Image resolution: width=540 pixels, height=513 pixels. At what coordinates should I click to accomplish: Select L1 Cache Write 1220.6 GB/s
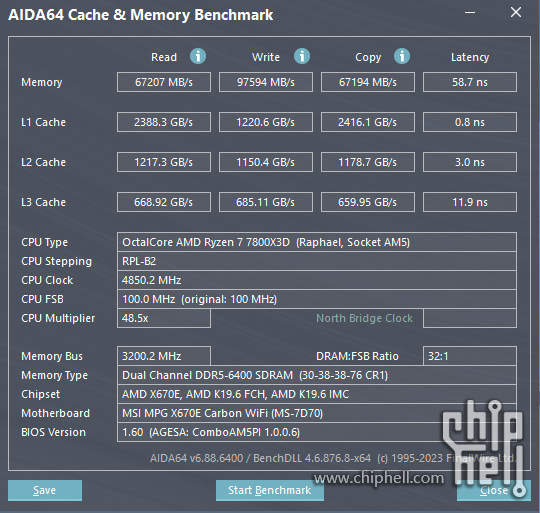266,122
